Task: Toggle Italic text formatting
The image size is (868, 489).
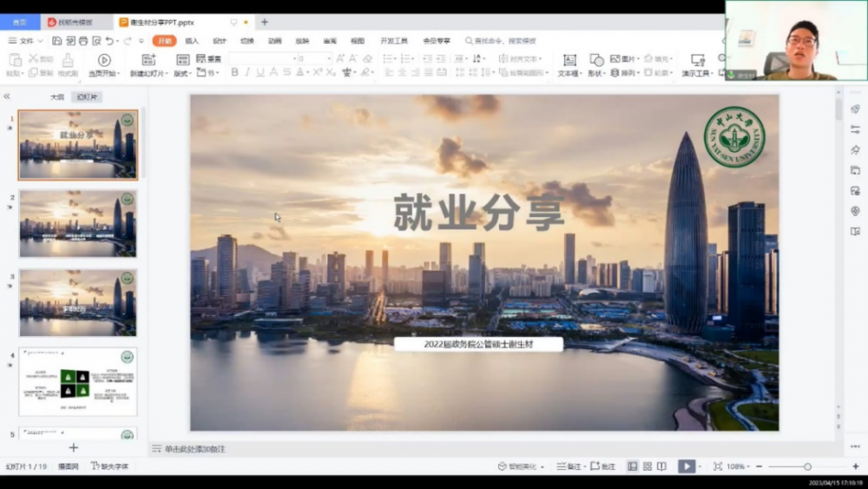Action: point(247,73)
